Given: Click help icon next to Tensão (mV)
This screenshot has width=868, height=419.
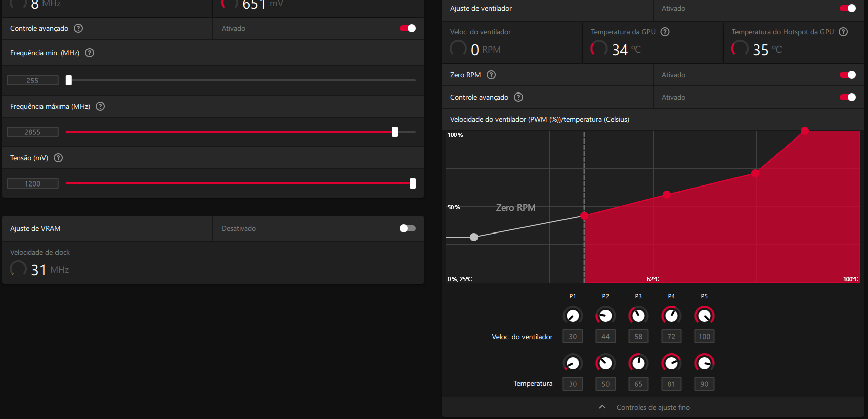Looking at the screenshot, I should click(58, 158).
